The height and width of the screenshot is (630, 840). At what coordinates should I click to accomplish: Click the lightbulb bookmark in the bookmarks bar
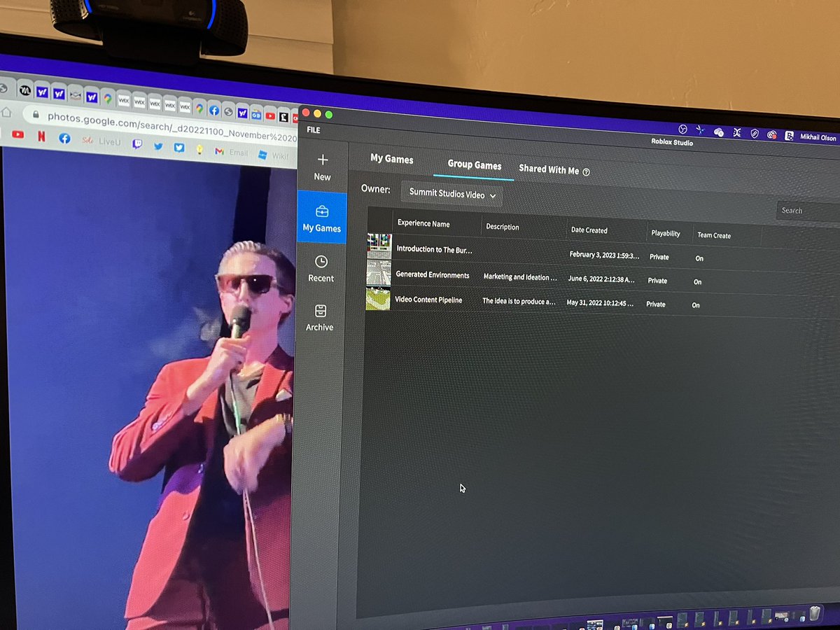[199, 149]
